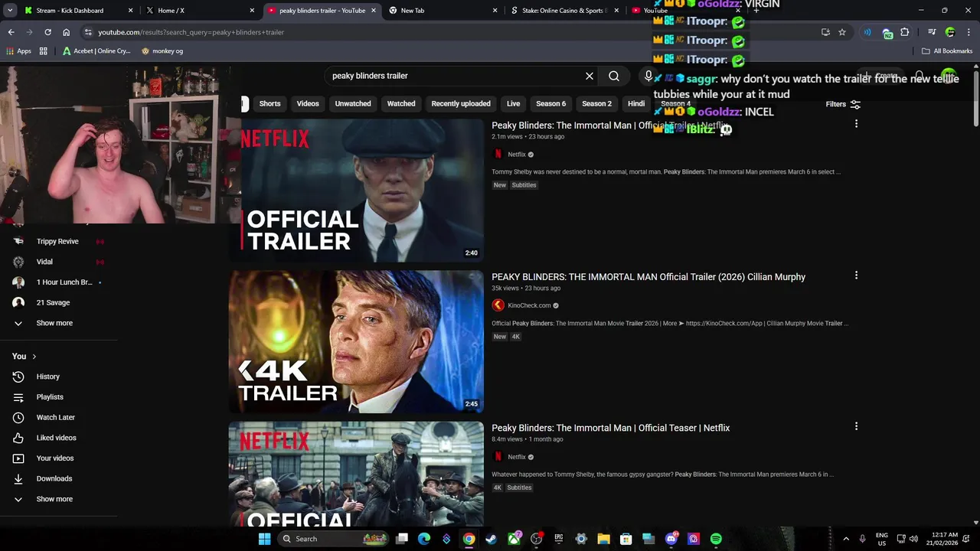Open the KinoCheck.com channel avatar
The height and width of the screenshot is (551, 980).
[498, 305]
